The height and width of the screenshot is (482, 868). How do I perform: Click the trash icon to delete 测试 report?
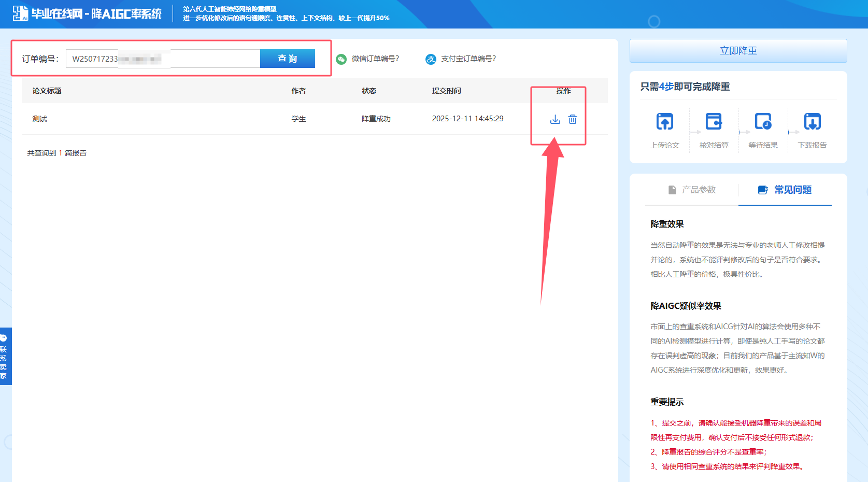[572, 119]
